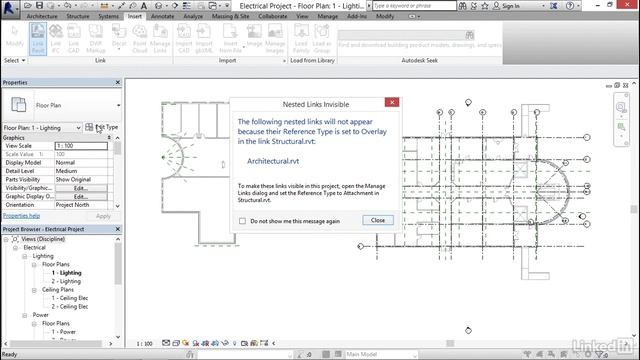Click Edit button for Visibility/Graphics

pyautogui.click(x=81, y=188)
